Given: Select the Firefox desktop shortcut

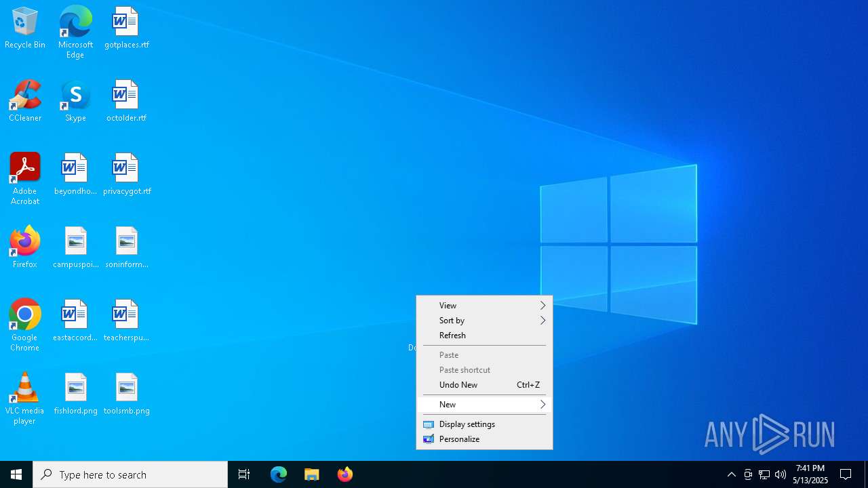Looking at the screenshot, I should click(x=25, y=248).
